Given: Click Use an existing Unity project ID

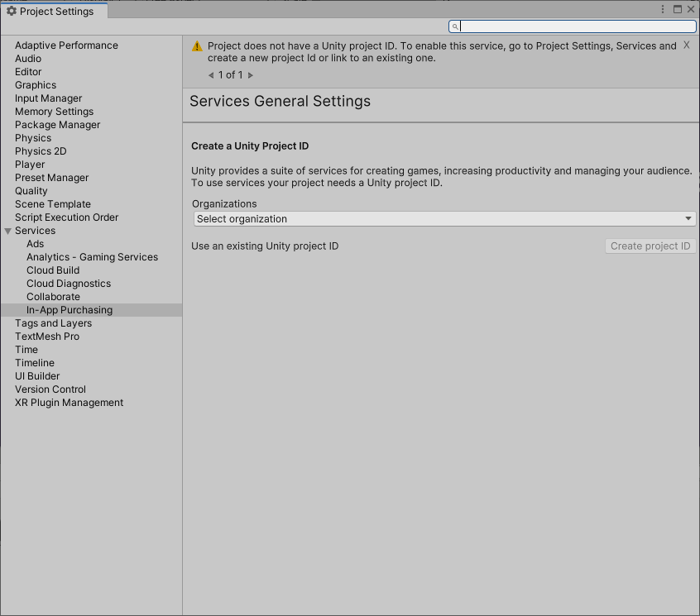Looking at the screenshot, I should pos(265,246).
